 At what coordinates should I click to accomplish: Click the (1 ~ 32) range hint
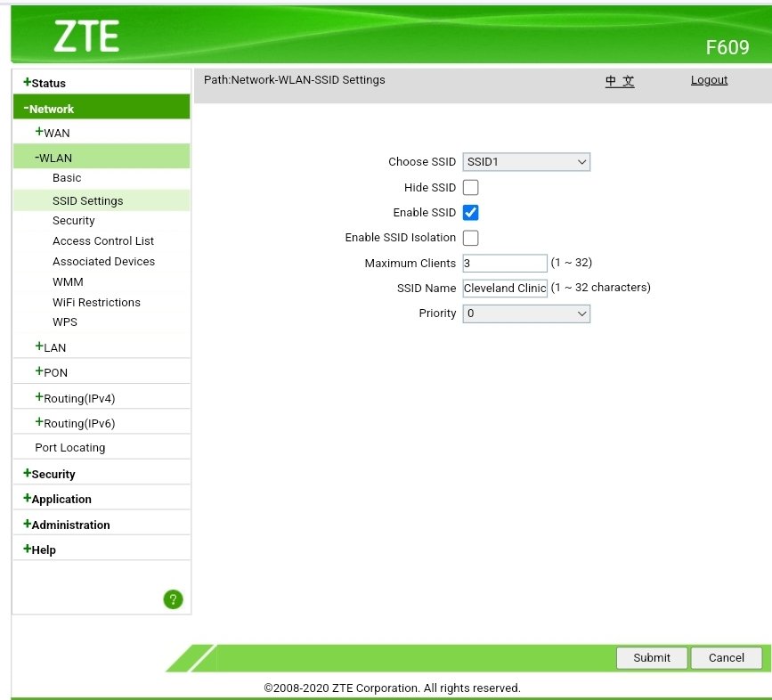(571, 263)
